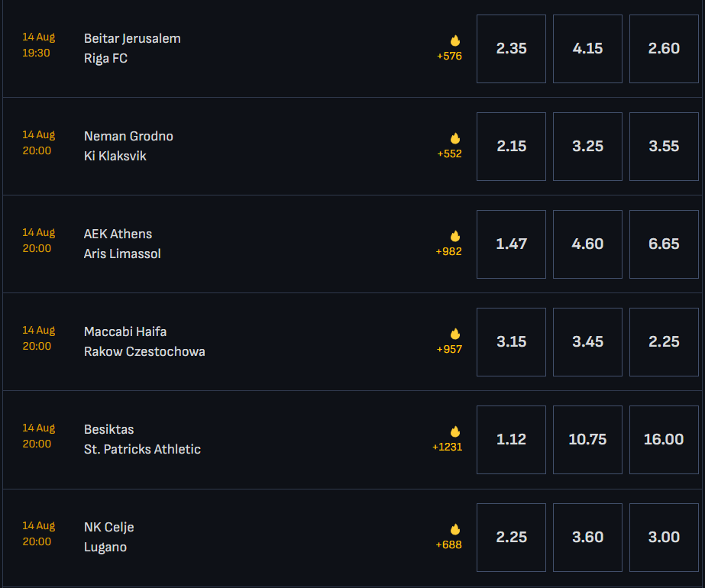Select St. Patricks Athletic odds 16.00

point(664,440)
